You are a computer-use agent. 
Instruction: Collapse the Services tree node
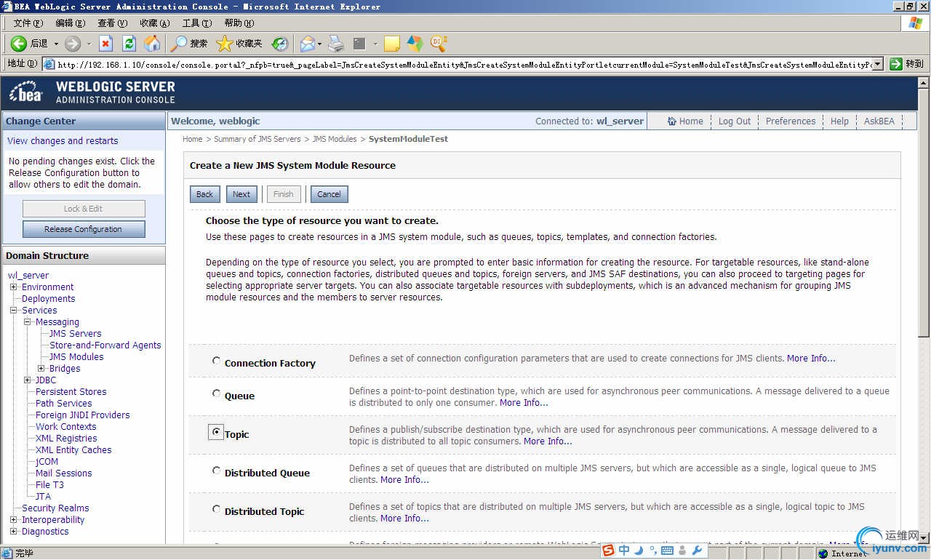click(x=13, y=311)
